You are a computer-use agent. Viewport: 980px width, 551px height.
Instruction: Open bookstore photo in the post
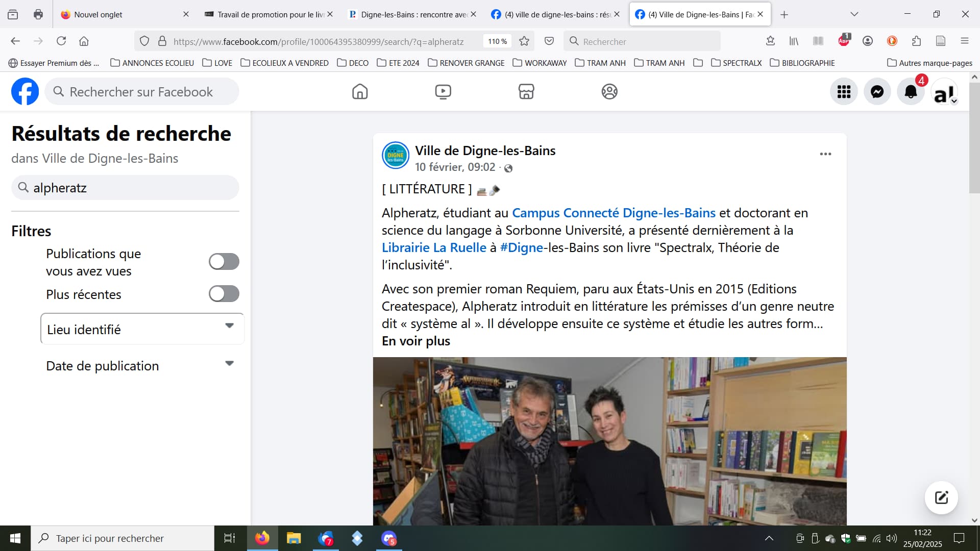(x=609, y=441)
